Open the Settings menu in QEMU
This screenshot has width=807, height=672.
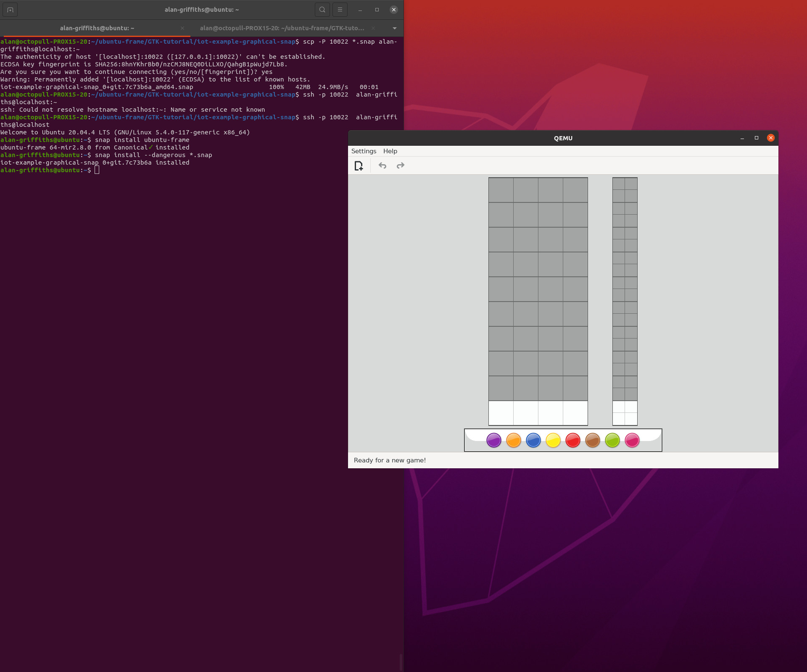(364, 151)
